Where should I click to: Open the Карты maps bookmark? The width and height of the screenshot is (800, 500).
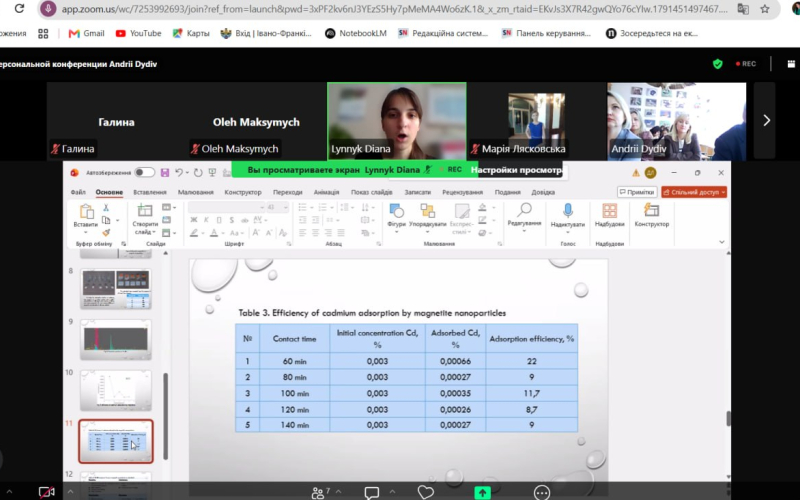tap(191, 33)
